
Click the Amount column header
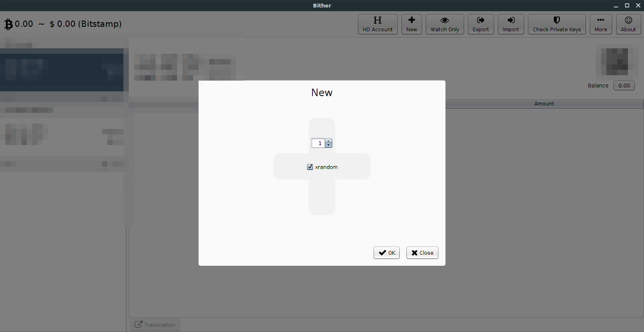click(x=544, y=103)
